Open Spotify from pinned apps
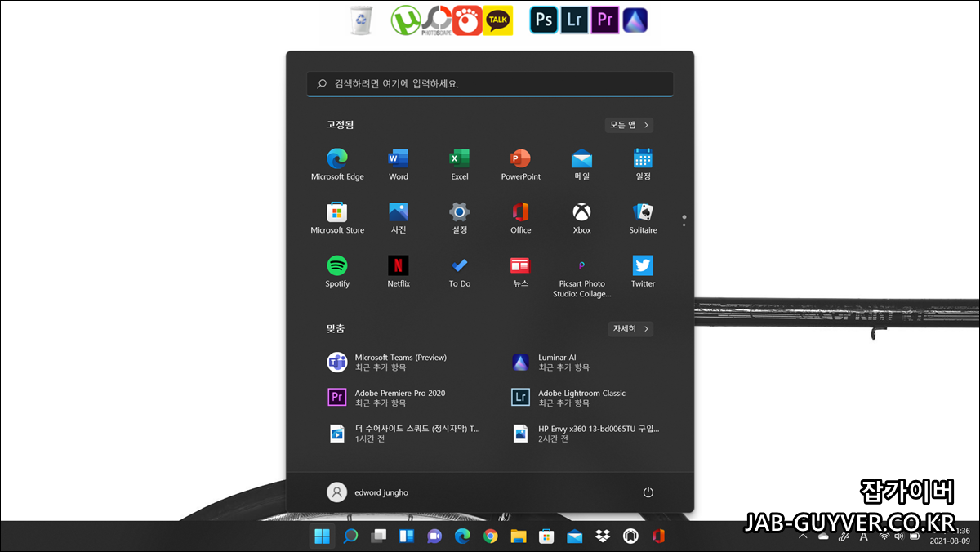The image size is (980, 552). (x=337, y=271)
